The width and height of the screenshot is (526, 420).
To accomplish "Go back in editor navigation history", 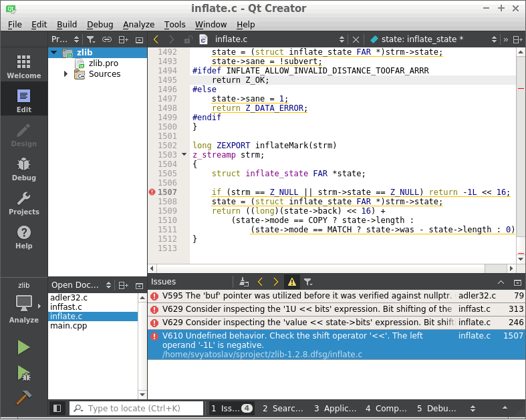I will point(156,39).
